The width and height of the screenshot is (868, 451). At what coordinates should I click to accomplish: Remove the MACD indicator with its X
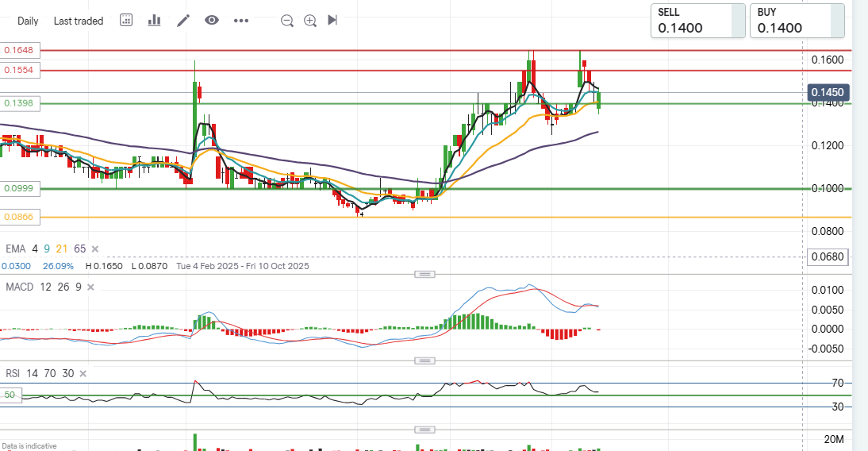90,287
